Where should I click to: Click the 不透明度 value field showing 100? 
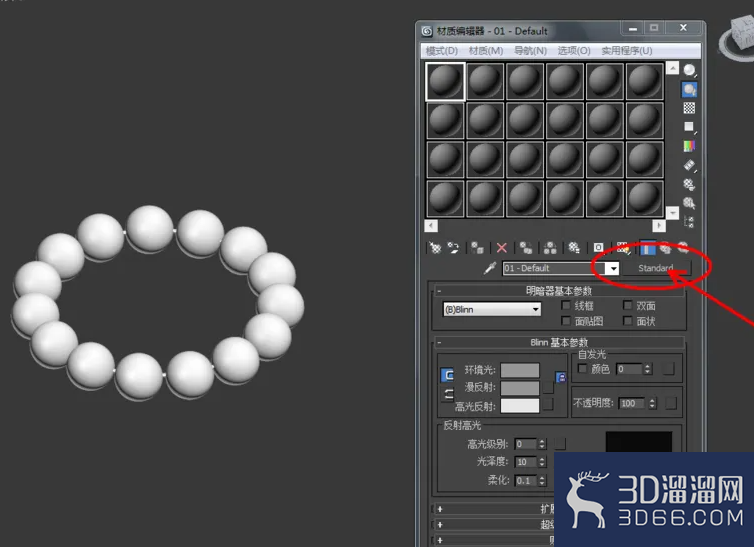633,403
